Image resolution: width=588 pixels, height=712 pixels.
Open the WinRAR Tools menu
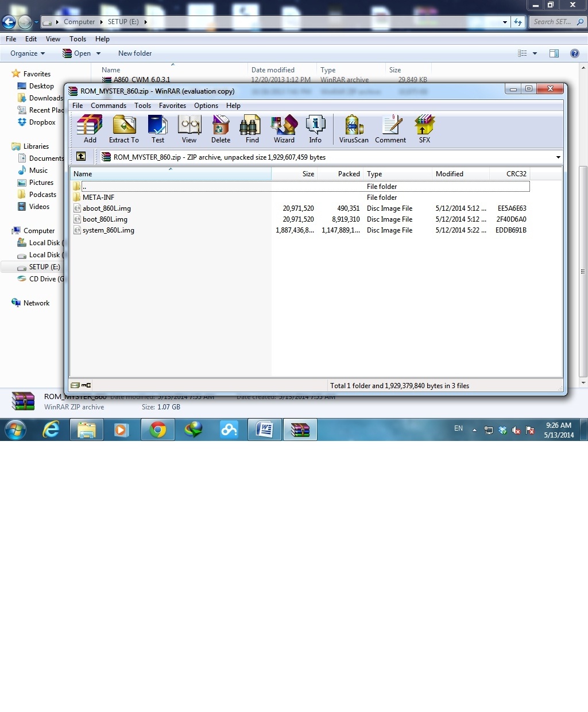(x=142, y=106)
